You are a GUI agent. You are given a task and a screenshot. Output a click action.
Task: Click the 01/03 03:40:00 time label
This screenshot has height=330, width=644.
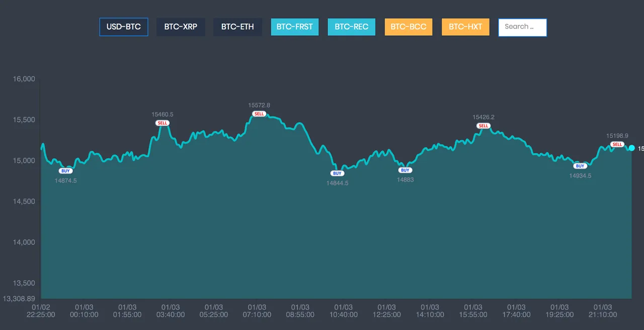click(x=171, y=311)
